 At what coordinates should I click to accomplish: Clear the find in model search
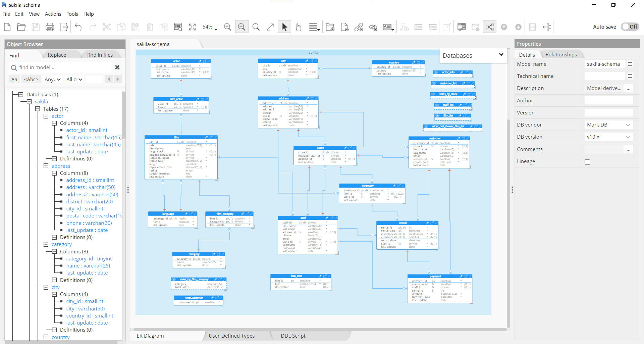tap(117, 67)
